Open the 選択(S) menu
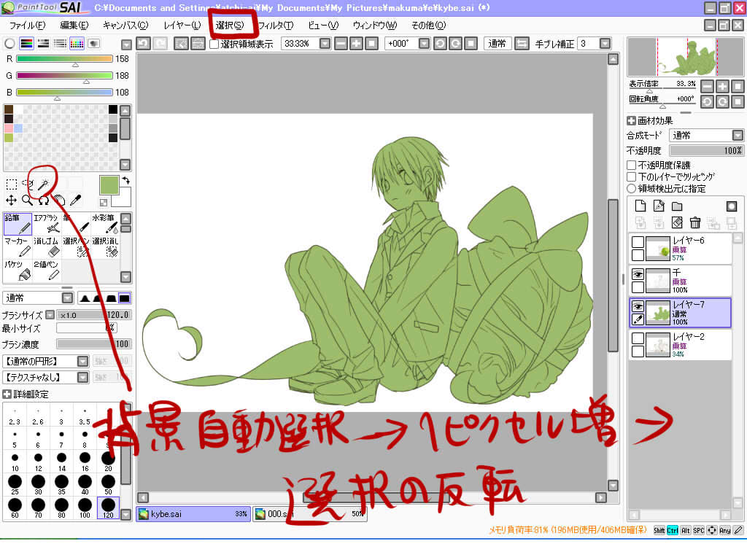The image size is (747, 560). pos(230,26)
